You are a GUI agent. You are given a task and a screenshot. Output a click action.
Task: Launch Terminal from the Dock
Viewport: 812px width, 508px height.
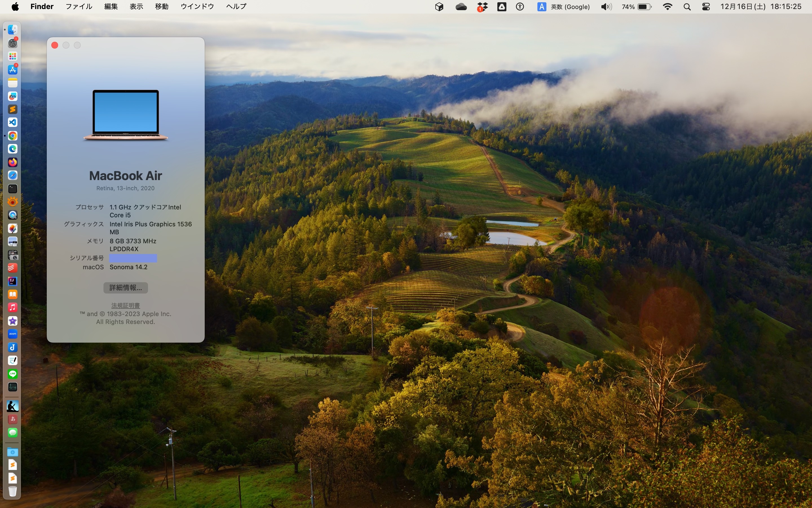[x=13, y=189]
